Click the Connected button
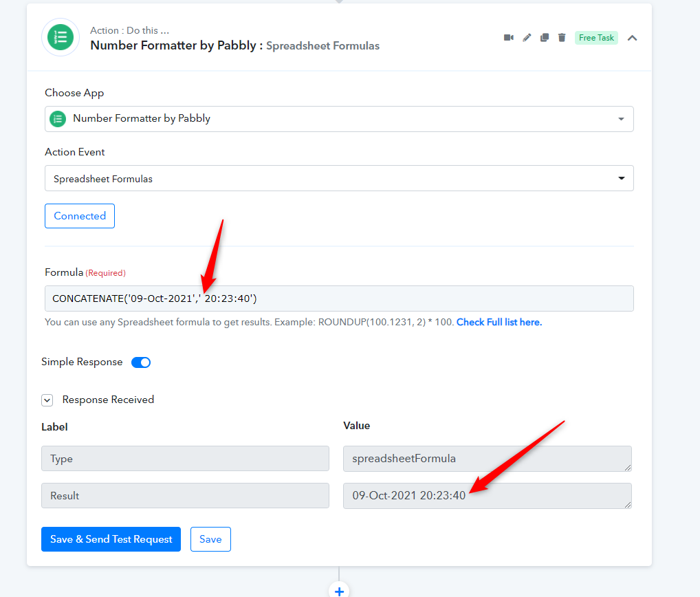This screenshot has width=700, height=597. [x=80, y=216]
